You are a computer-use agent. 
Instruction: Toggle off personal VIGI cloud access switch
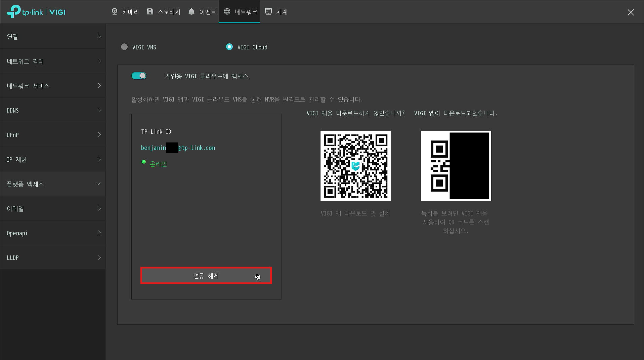139,76
